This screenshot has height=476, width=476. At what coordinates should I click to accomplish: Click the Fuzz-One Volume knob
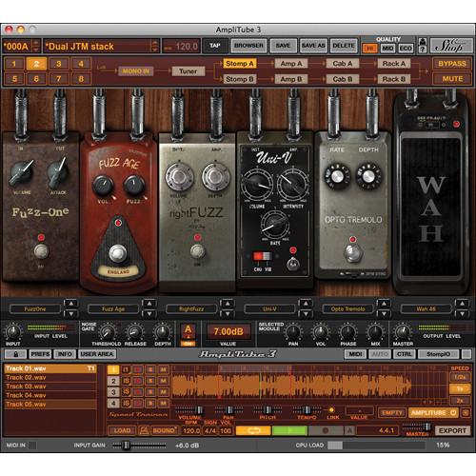[x=21, y=173]
